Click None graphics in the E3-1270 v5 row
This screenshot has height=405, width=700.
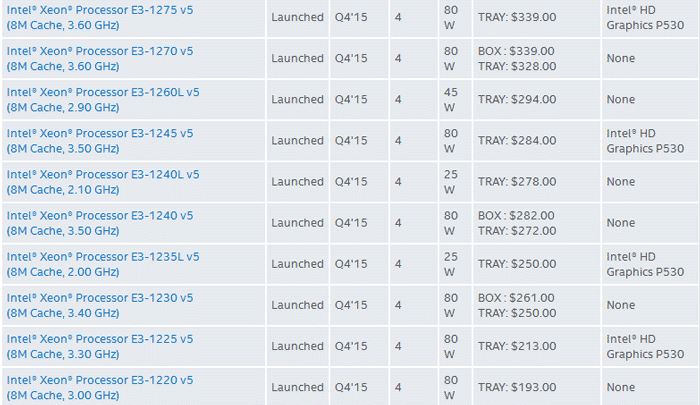(x=621, y=58)
